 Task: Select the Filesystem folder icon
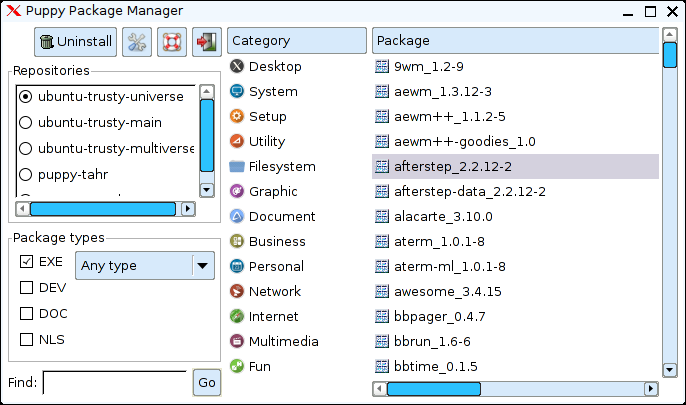[237, 166]
